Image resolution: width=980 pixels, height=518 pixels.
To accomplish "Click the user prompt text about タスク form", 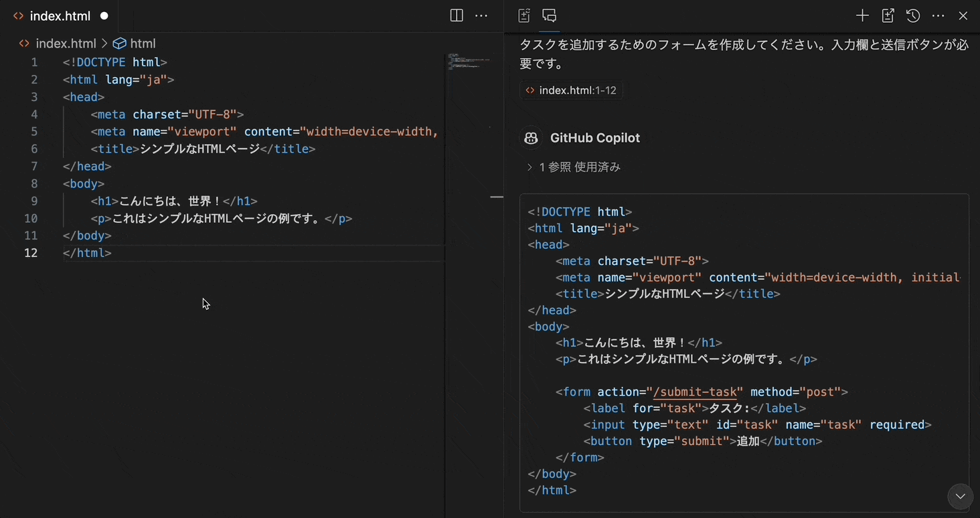I will tap(744, 54).
